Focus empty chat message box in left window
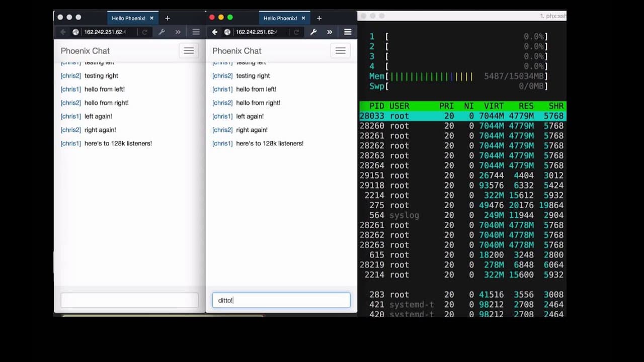The height and width of the screenshot is (362, 644). coord(130,300)
